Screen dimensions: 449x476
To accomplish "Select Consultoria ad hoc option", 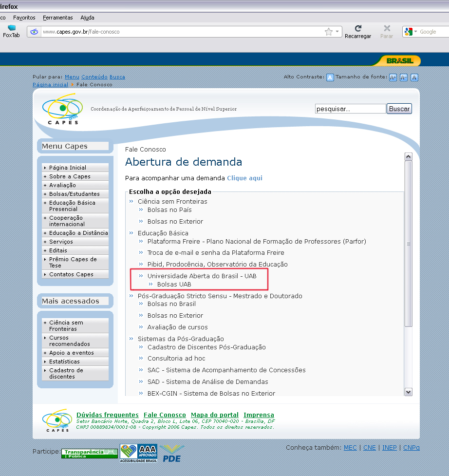I will [x=176, y=359].
